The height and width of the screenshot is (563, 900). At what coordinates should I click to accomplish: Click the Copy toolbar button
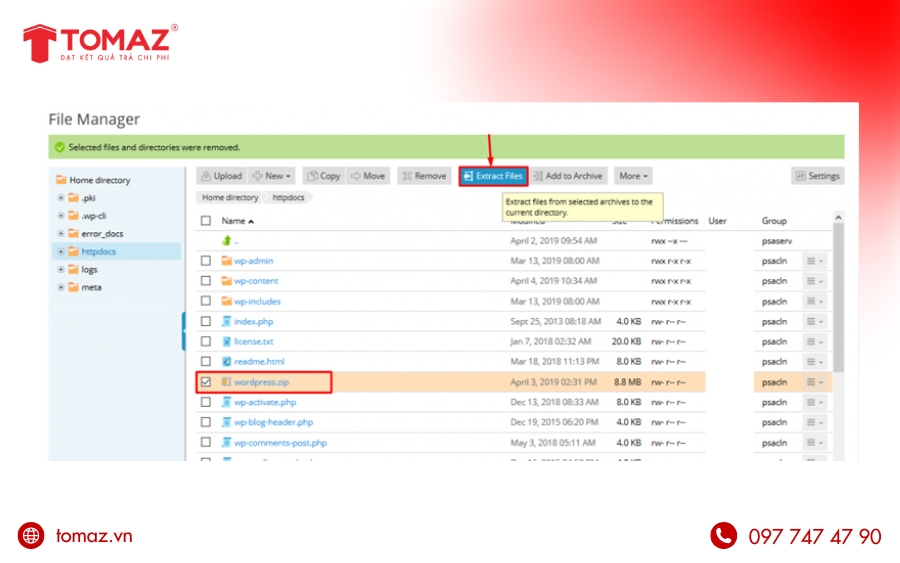click(323, 176)
